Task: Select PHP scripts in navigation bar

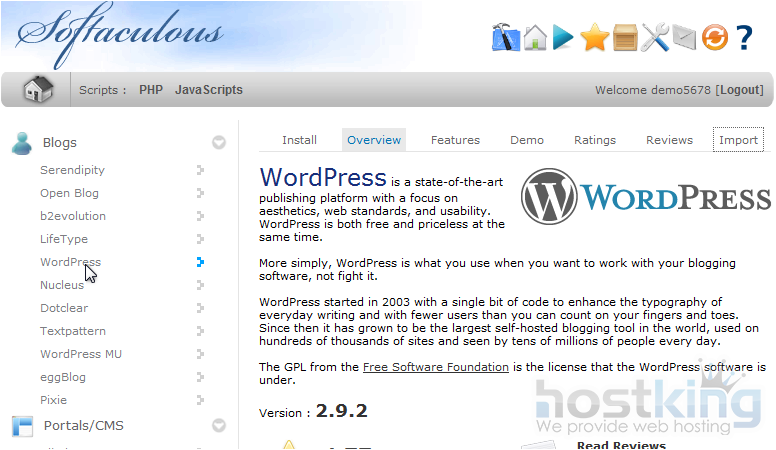Action: [151, 90]
